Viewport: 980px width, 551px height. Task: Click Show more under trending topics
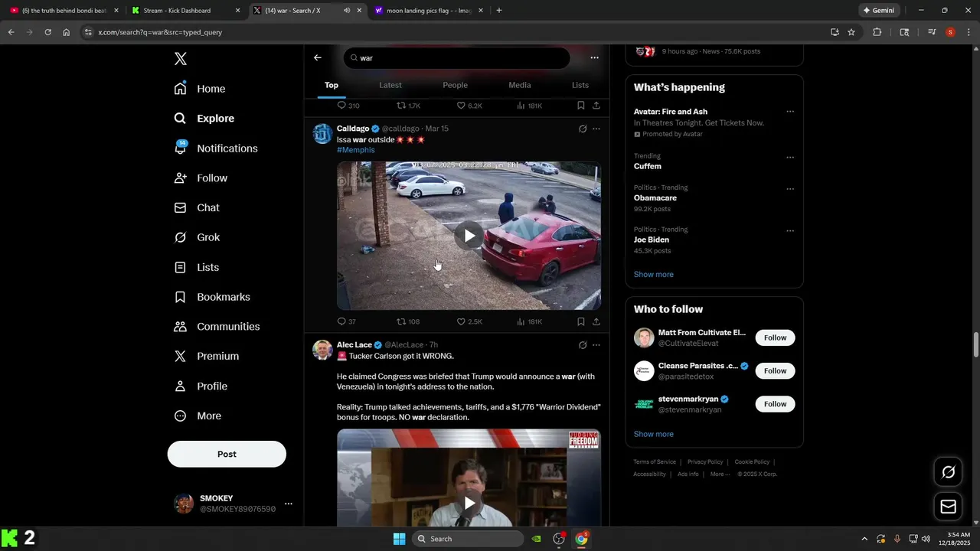(x=653, y=275)
